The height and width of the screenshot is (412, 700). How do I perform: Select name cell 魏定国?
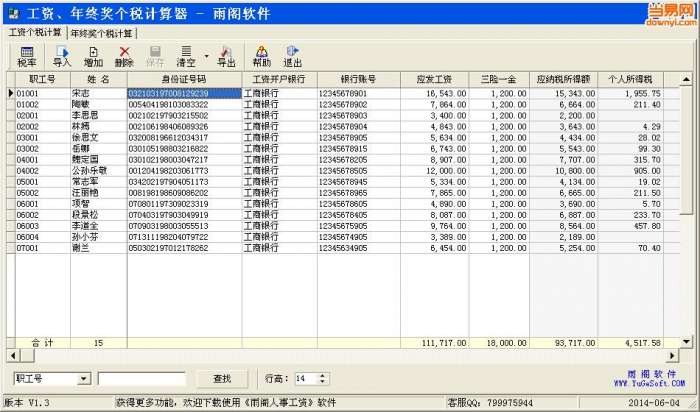[x=99, y=159]
